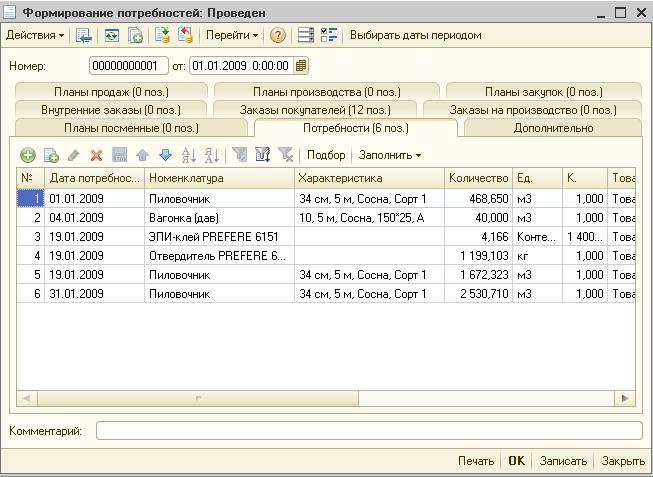
Task: Click quantity cell 468,650
Action: [x=479, y=199]
